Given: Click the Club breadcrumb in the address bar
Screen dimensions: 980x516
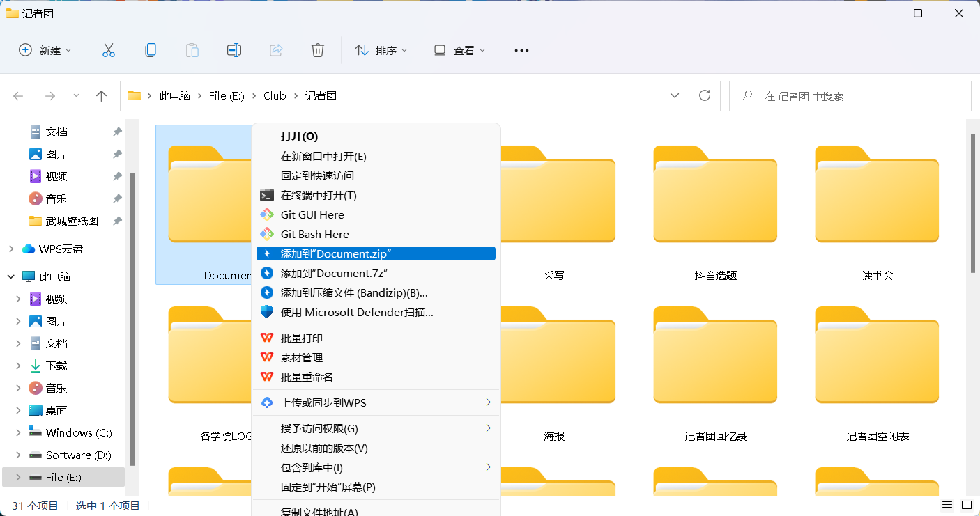Looking at the screenshot, I should tap(275, 96).
